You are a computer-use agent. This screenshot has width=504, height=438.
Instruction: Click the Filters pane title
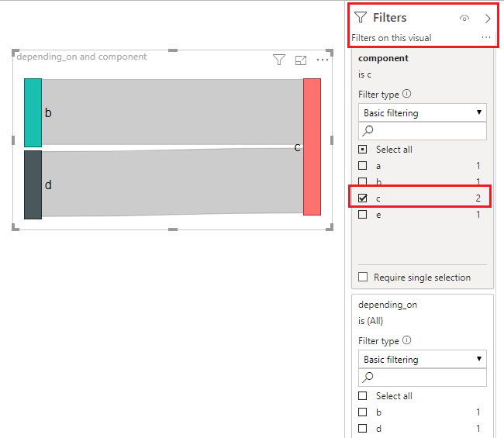coord(389,18)
